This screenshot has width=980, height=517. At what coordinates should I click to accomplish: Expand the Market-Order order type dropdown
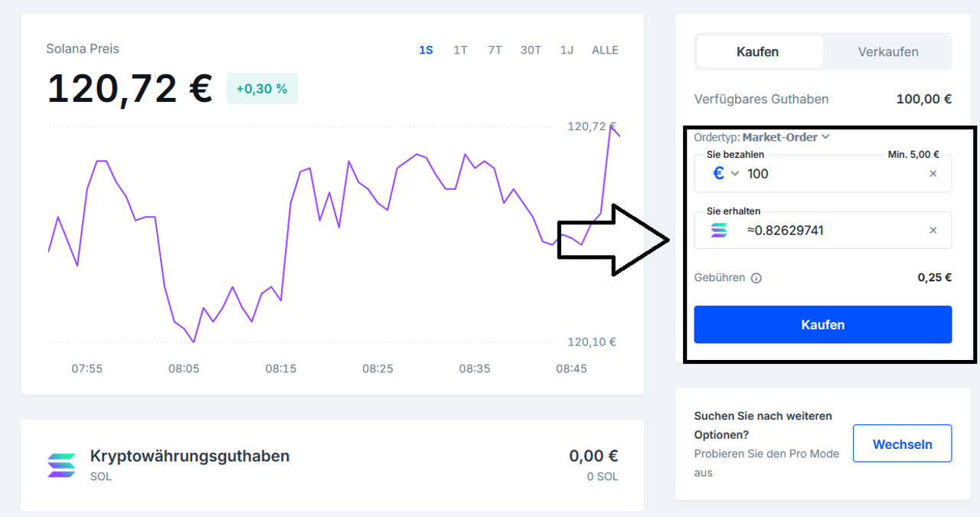pyautogui.click(x=786, y=138)
